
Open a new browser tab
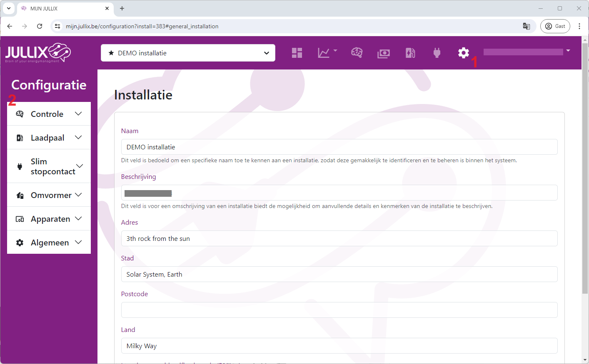pos(122,8)
